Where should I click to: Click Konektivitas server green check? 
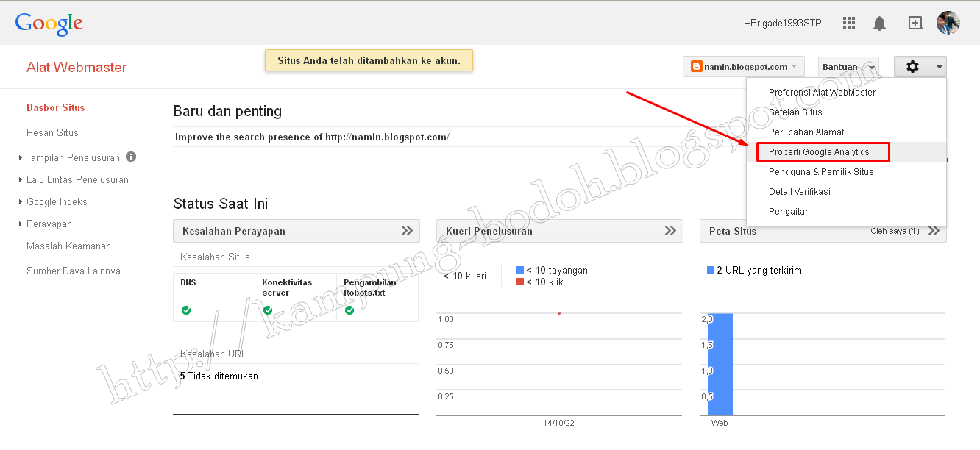[268, 310]
